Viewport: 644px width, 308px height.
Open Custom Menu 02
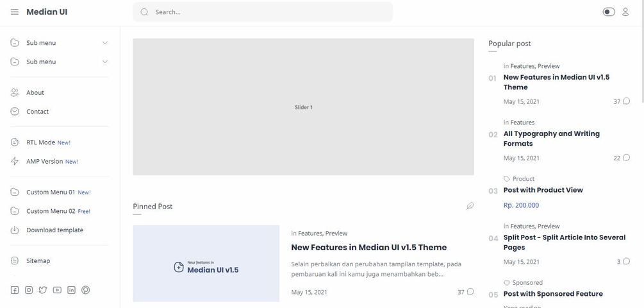tap(51, 211)
